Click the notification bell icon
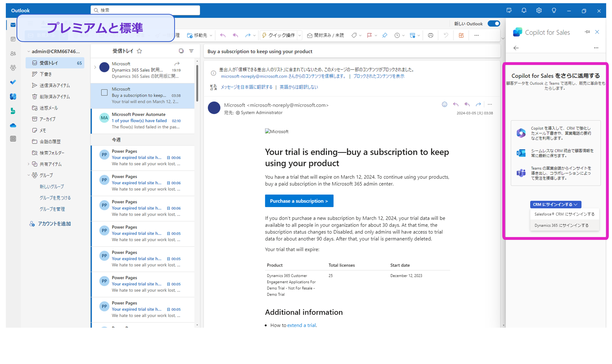Image resolution: width=612 pixels, height=364 pixels. [x=524, y=10]
